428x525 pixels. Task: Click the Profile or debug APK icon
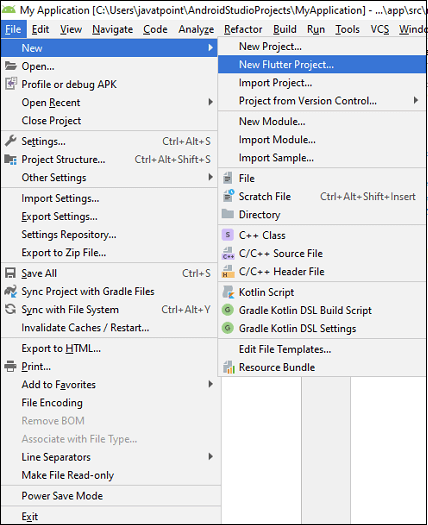tap(10, 84)
